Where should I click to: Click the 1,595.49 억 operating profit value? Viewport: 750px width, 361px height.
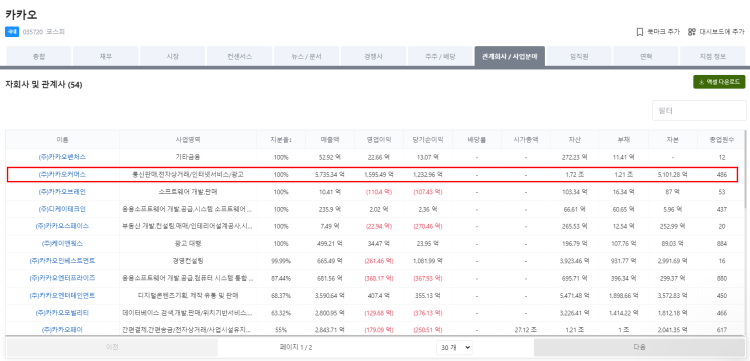[x=378, y=175]
